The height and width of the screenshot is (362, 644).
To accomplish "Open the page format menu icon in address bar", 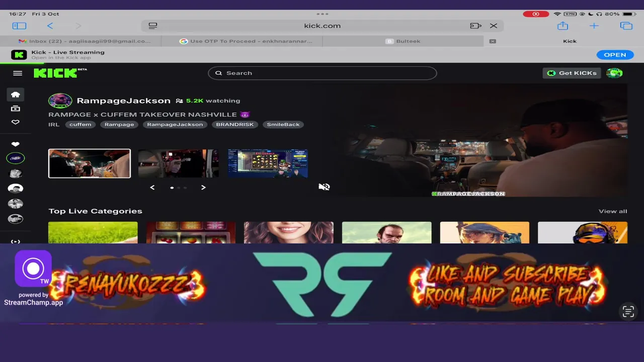I will pyautogui.click(x=153, y=26).
